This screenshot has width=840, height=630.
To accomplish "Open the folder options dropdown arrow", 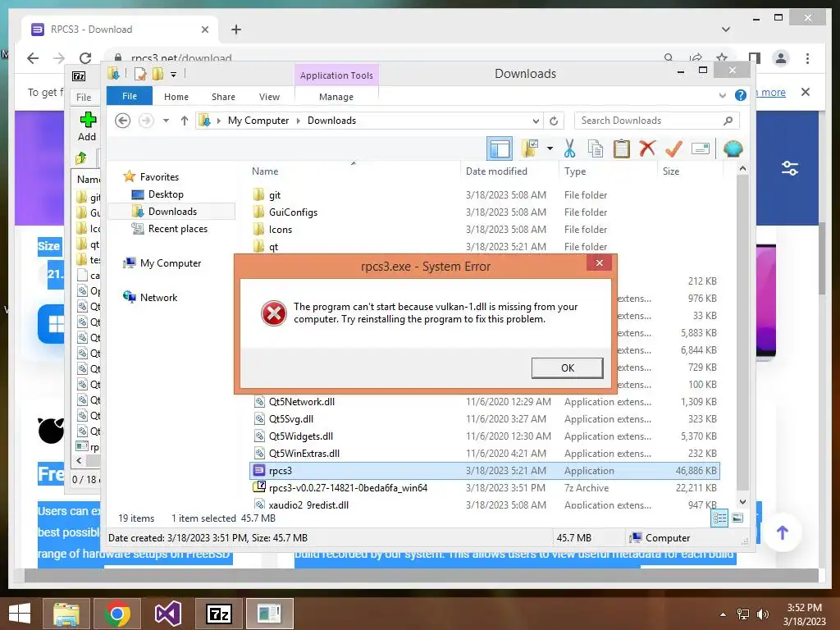I will [550, 148].
